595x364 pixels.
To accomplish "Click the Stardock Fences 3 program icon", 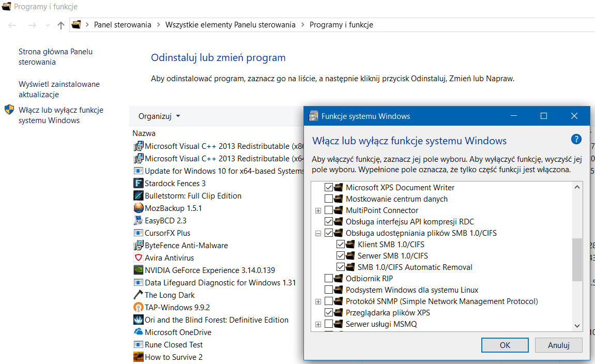I will 139,184.
